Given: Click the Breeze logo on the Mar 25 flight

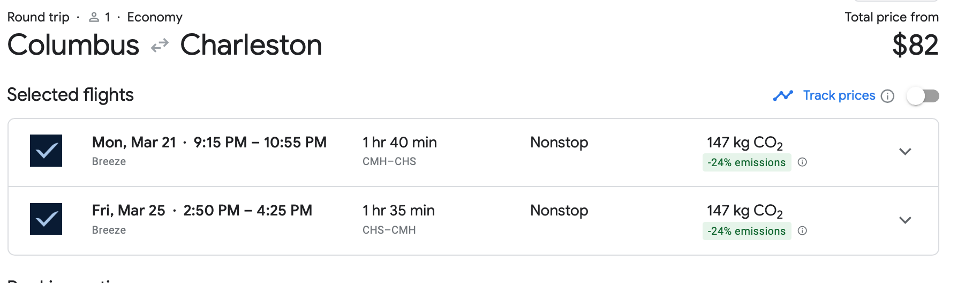Looking at the screenshot, I should click(46, 219).
